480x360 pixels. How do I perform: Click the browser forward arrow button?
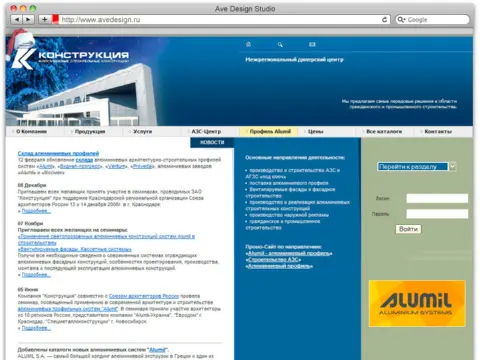[x=28, y=20]
